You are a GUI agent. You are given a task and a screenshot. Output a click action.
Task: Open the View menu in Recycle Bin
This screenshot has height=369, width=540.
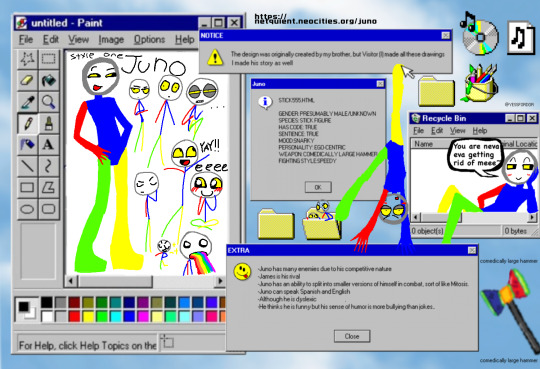click(x=458, y=131)
